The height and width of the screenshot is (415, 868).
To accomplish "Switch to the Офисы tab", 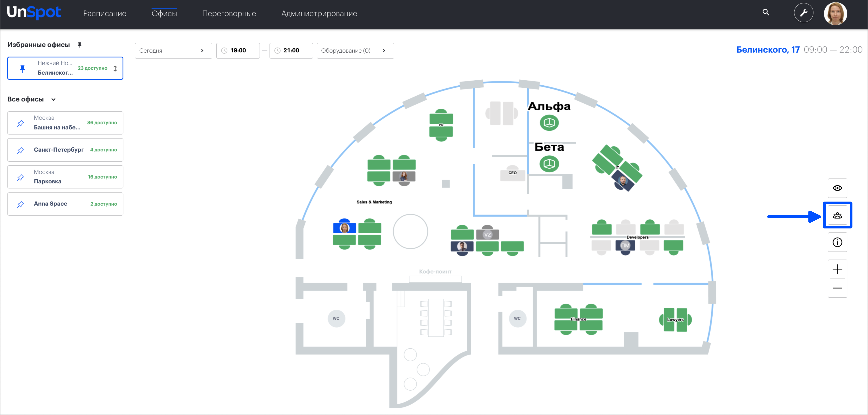I will point(164,13).
